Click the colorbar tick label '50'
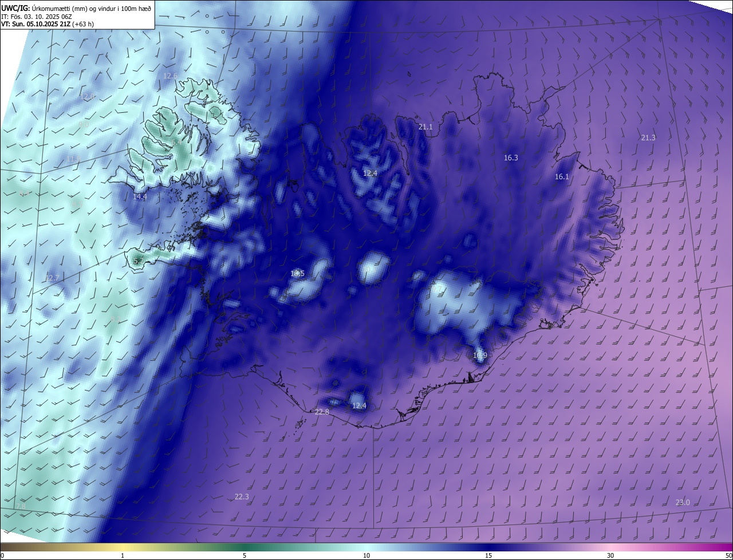The image size is (733, 560). click(x=728, y=555)
